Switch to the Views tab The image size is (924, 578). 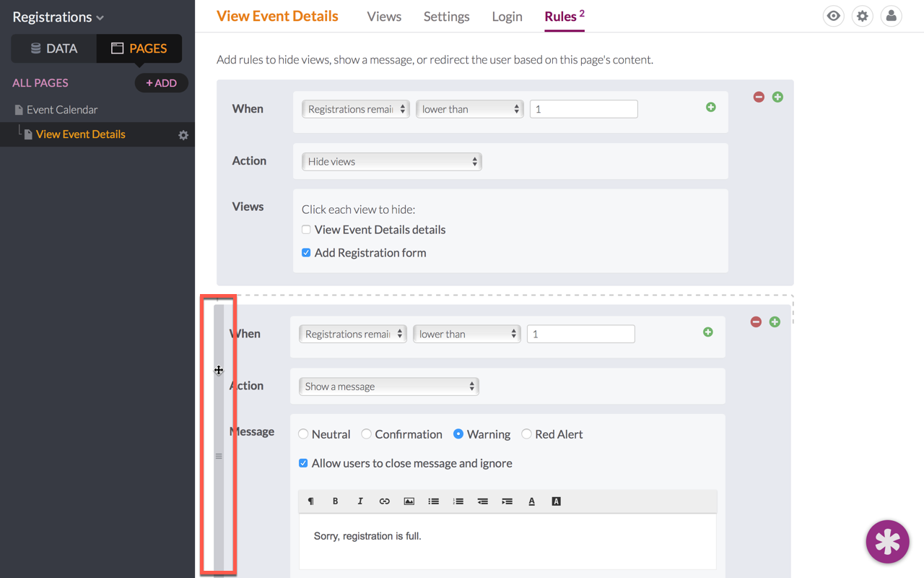coord(384,17)
